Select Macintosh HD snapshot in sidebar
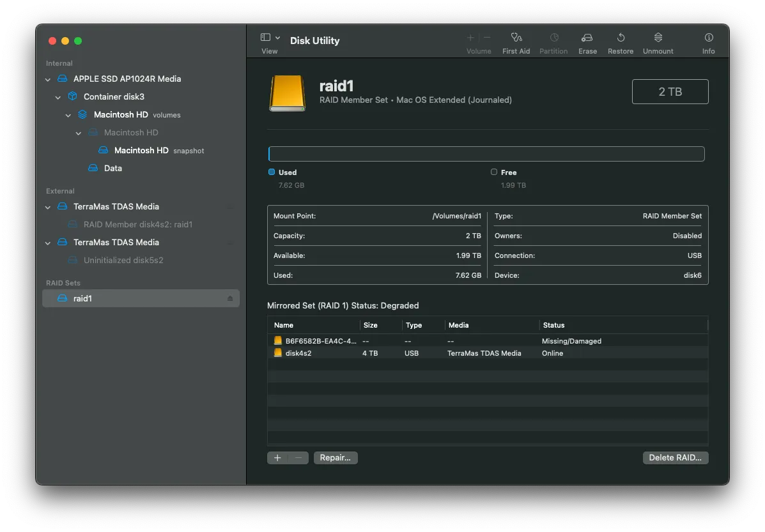This screenshot has width=765, height=532. 141,151
